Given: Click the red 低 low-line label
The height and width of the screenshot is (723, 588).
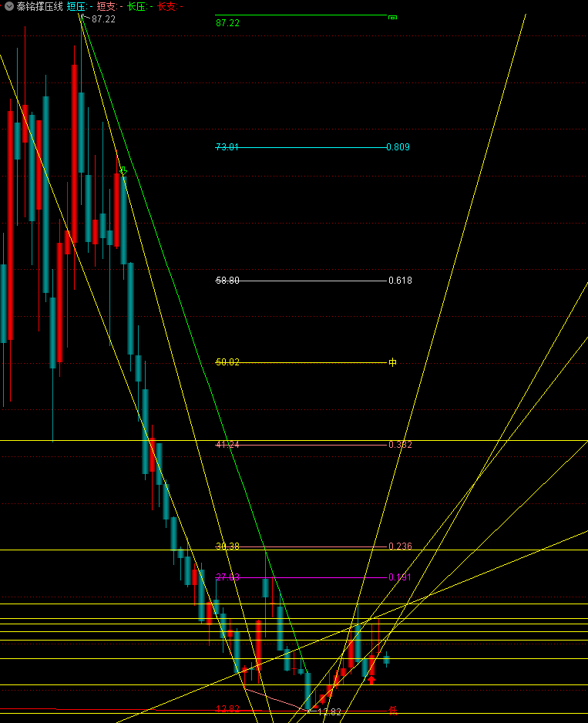Looking at the screenshot, I should (392, 711).
